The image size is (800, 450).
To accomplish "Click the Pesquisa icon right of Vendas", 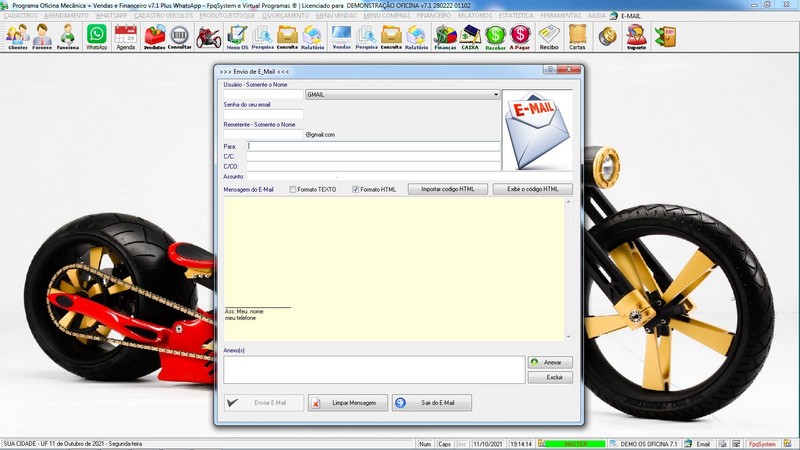I will pos(366,37).
